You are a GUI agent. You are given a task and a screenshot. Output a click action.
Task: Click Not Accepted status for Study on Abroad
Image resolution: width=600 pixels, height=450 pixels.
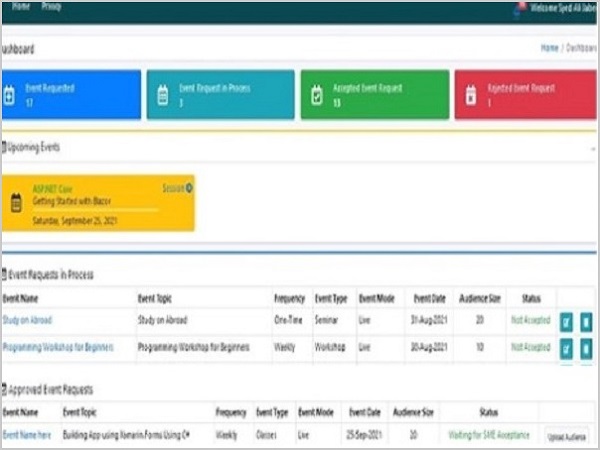tap(531, 320)
